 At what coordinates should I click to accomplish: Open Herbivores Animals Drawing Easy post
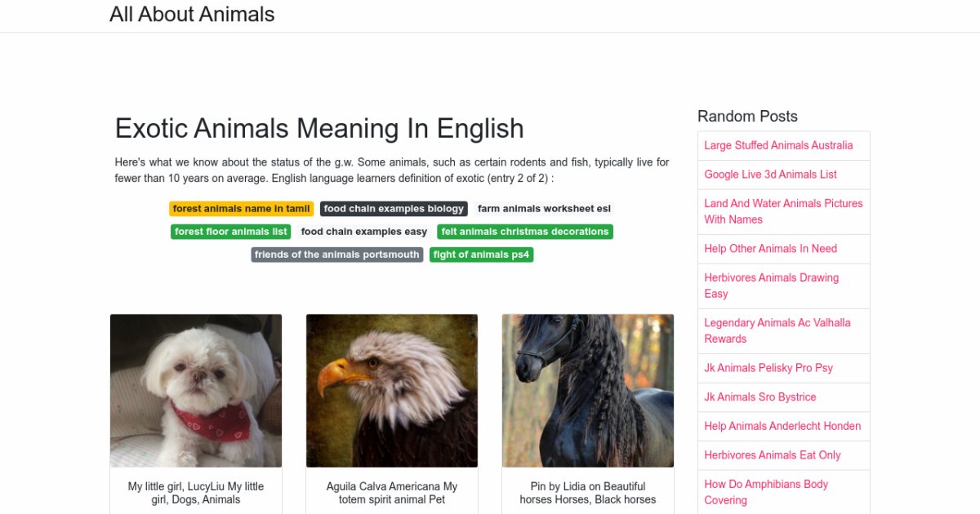click(x=771, y=286)
